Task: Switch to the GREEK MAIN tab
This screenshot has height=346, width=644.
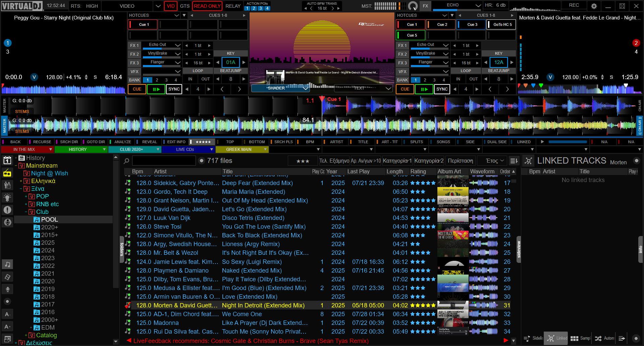Action: point(238,150)
